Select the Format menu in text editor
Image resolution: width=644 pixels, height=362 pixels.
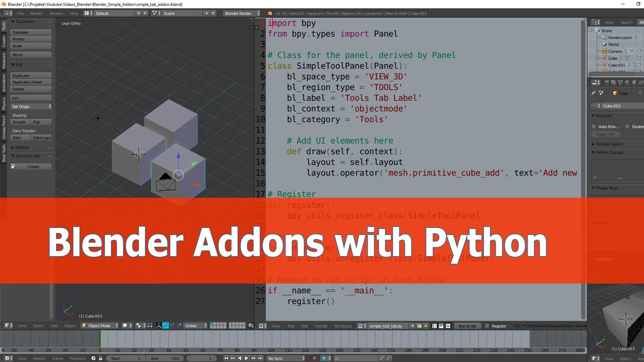[x=320, y=326]
